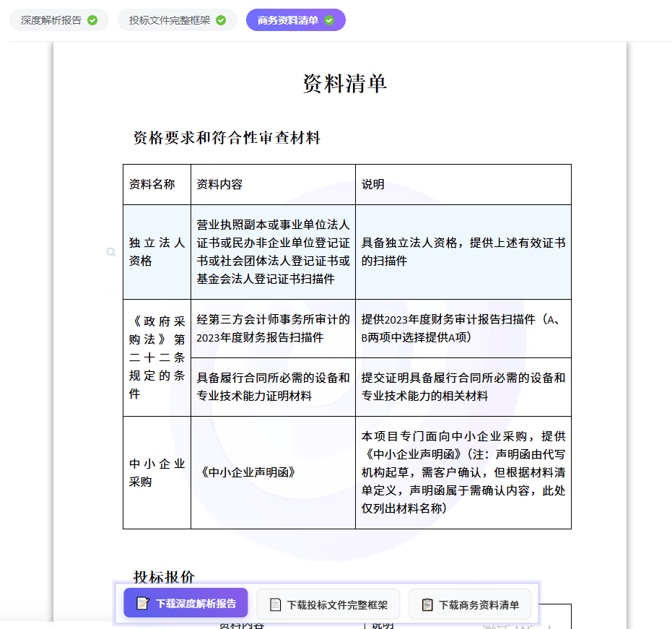Click the magnifier icon beside the table

pos(111,252)
